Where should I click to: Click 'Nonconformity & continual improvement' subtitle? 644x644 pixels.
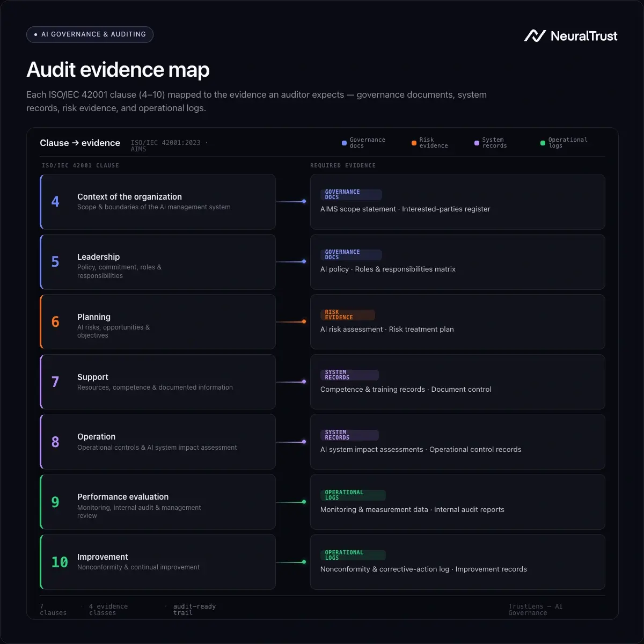pyautogui.click(x=138, y=567)
